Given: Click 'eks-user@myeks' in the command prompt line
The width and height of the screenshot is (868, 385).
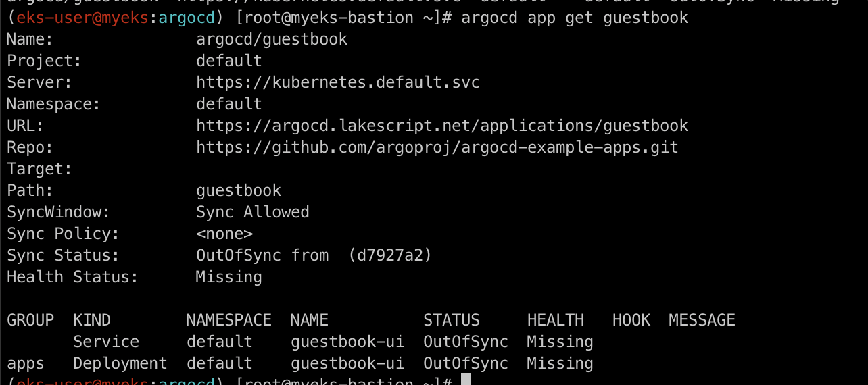Looking at the screenshot, I should pyautogui.click(x=83, y=18).
